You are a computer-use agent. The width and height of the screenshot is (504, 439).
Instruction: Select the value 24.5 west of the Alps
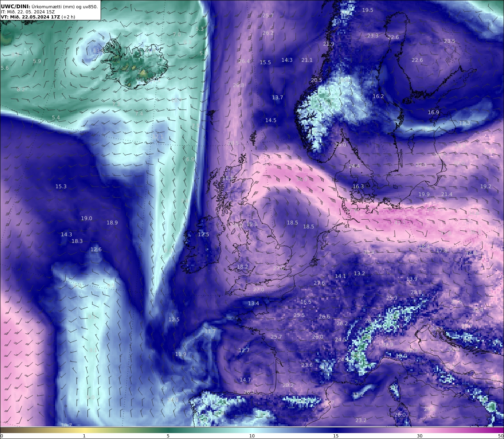[341, 339]
